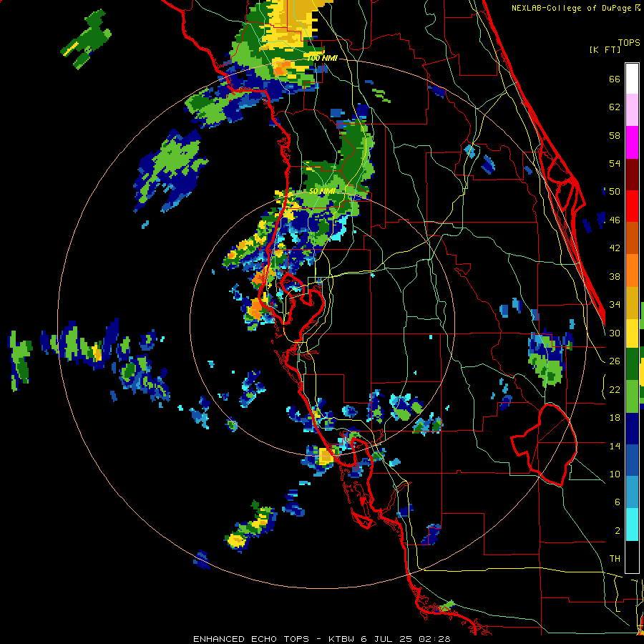Click the legend value 22
The width and height of the screenshot is (644, 644).
pos(615,389)
